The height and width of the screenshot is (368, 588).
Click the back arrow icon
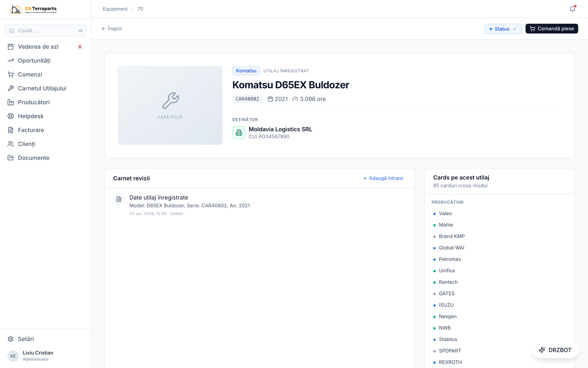[x=104, y=29]
